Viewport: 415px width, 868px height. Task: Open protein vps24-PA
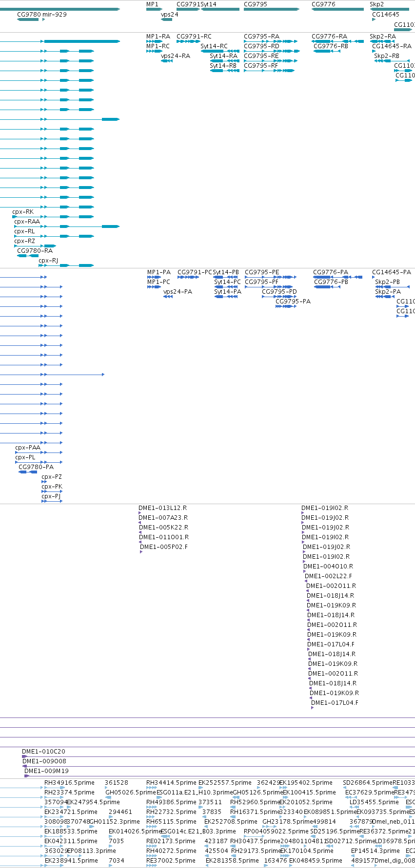(178, 292)
